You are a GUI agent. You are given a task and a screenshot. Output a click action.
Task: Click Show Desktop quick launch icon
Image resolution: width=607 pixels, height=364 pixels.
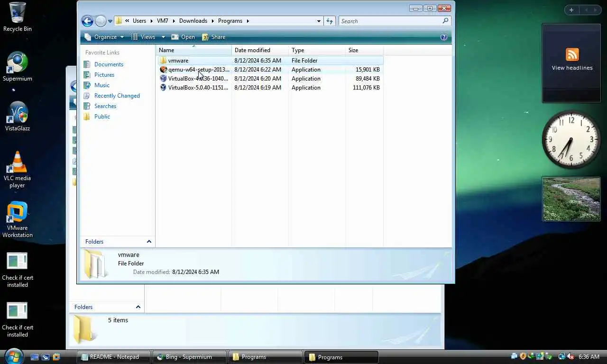point(35,357)
